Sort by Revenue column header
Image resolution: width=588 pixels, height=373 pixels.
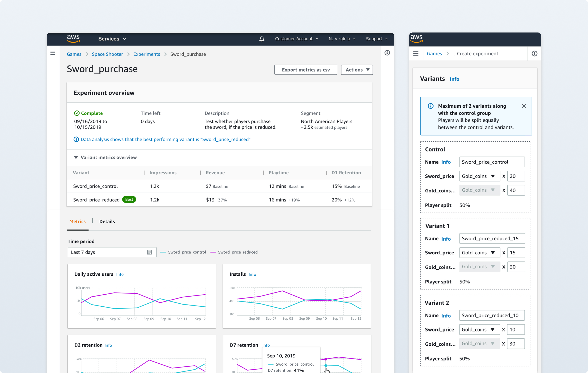tap(215, 172)
